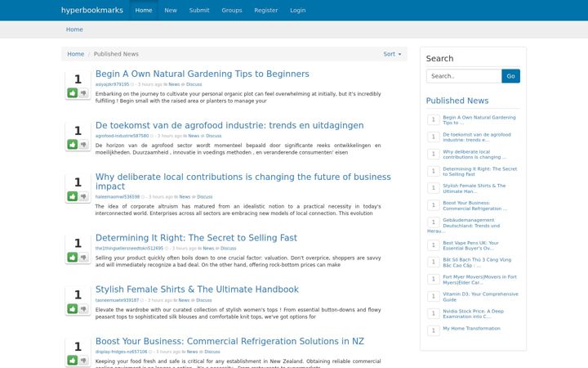
Task: Downvote 'De toekomst van de agrofood industrie' story
Action: pos(83,144)
